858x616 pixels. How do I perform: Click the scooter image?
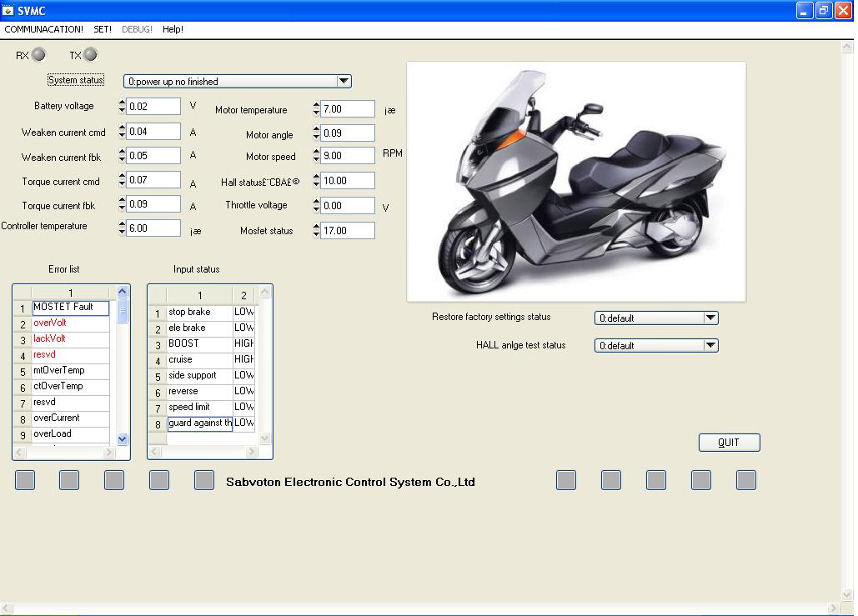575,181
